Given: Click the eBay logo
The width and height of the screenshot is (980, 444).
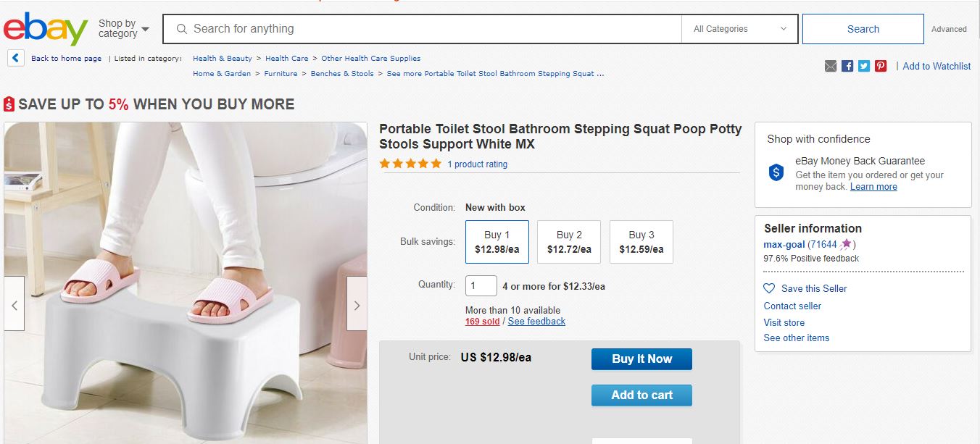Looking at the screenshot, I should pos(45,29).
